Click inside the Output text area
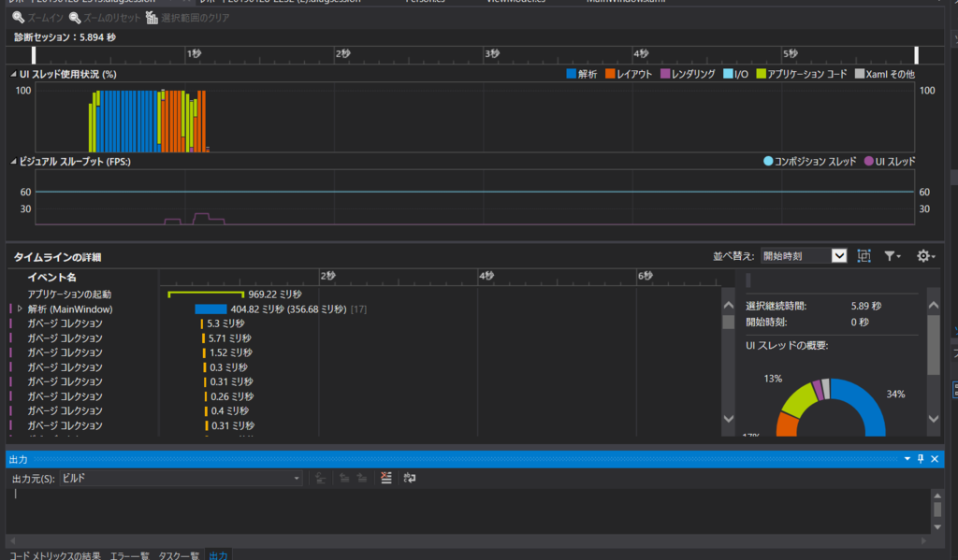Image resolution: width=958 pixels, height=560 pixels. (468, 511)
